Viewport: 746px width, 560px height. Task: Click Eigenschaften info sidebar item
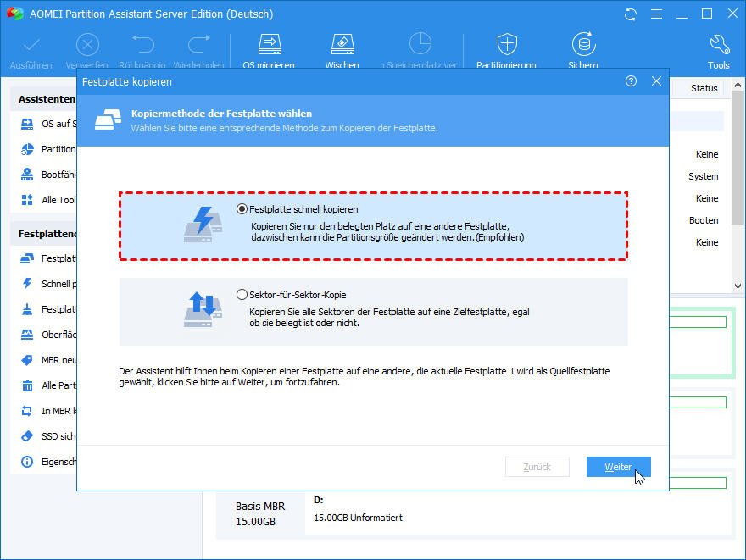click(x=48, y=462)
